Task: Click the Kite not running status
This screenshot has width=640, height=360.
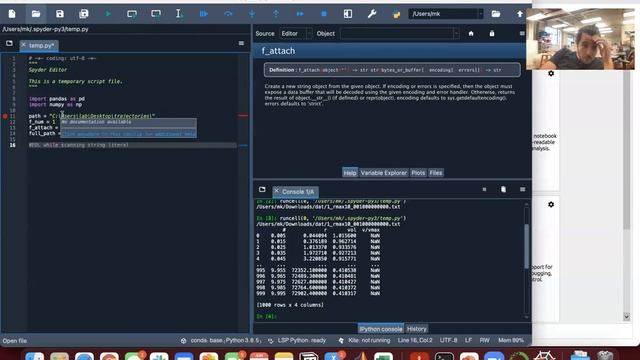Action: [364, 340]
